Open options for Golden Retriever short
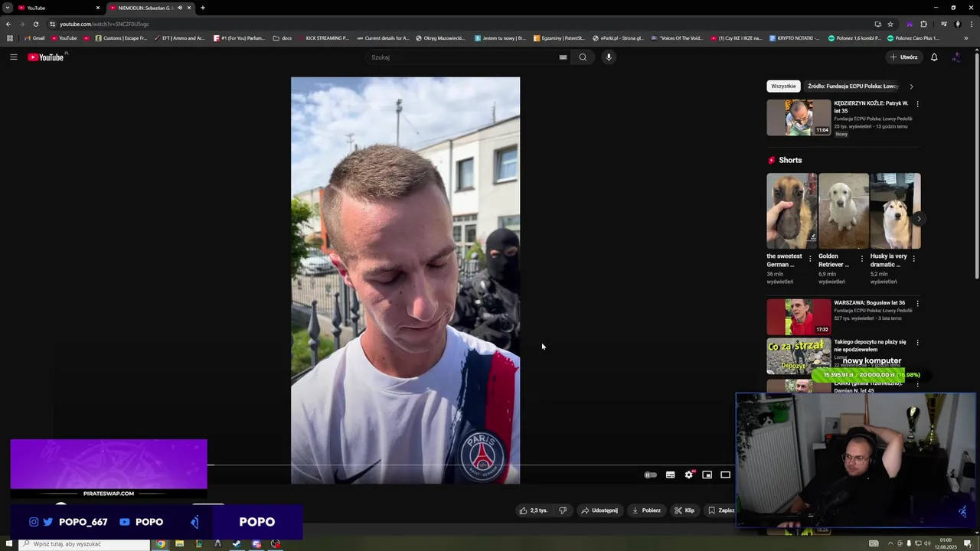980x551 pixels. click(862, 259)
